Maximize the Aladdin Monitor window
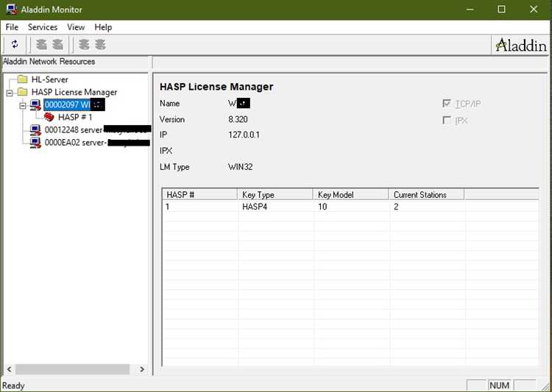This screenshot has width=552, height=392. tap(502, 10)
